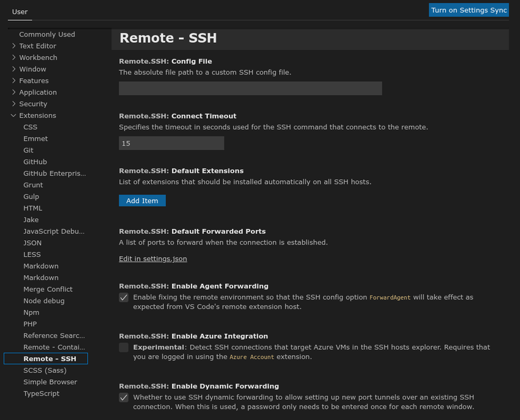Open Markdown extension settings
The width and height of the screenshot is (520, 420).
pyautogui.click(x=40, y=265)
